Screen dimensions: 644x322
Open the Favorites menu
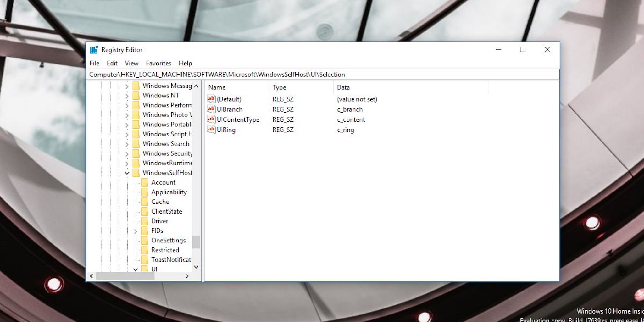158,63
